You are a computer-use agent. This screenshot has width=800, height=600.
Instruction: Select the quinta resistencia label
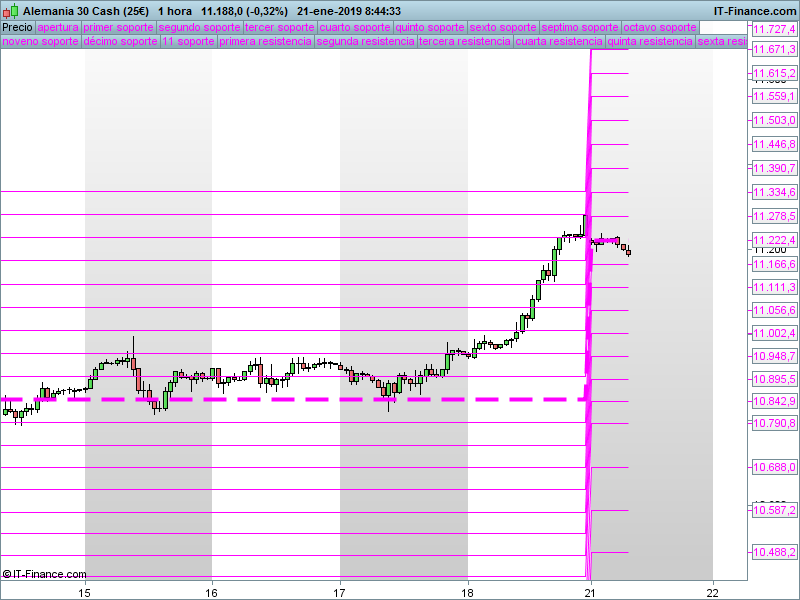pos(649,42)
